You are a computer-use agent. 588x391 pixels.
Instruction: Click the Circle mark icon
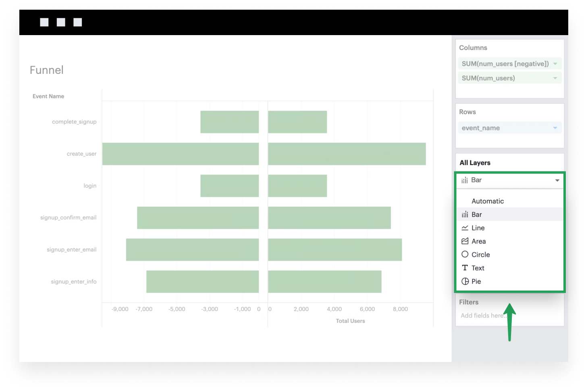click(465, 255)
